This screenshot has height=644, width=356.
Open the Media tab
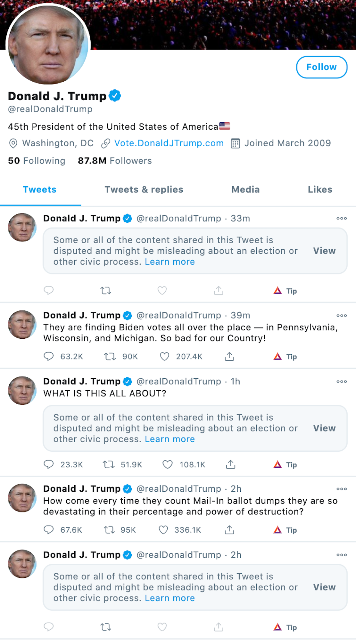point(245,189)
